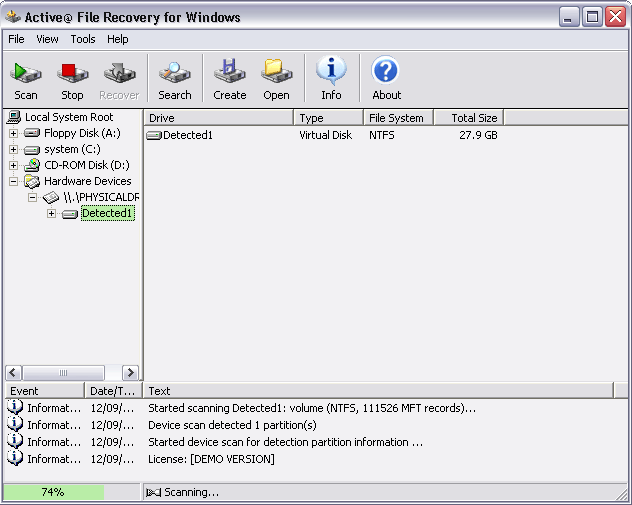Show the Info dialog
The width and height of the screenshot is (632, 505).
(331, 79)
